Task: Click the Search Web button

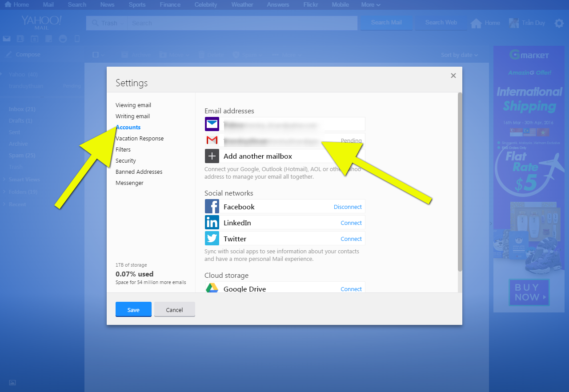Action: [x=441, y=23]
